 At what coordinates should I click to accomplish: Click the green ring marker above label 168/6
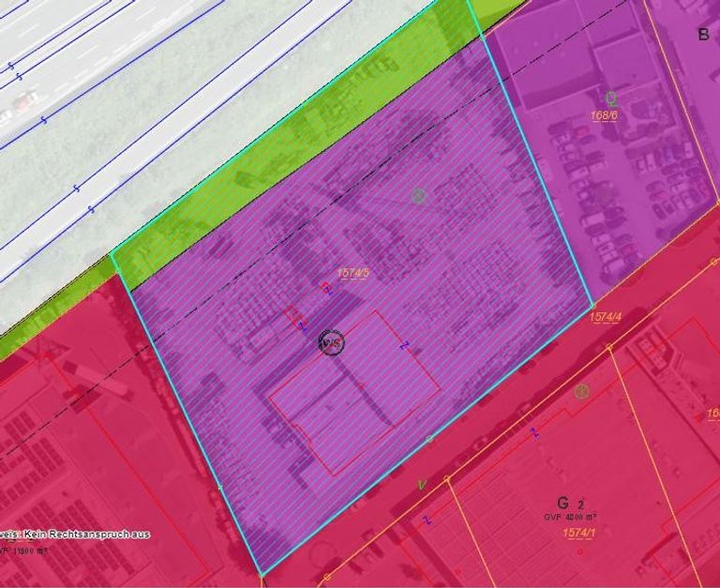pyautogui.click(x=611, y=98)
